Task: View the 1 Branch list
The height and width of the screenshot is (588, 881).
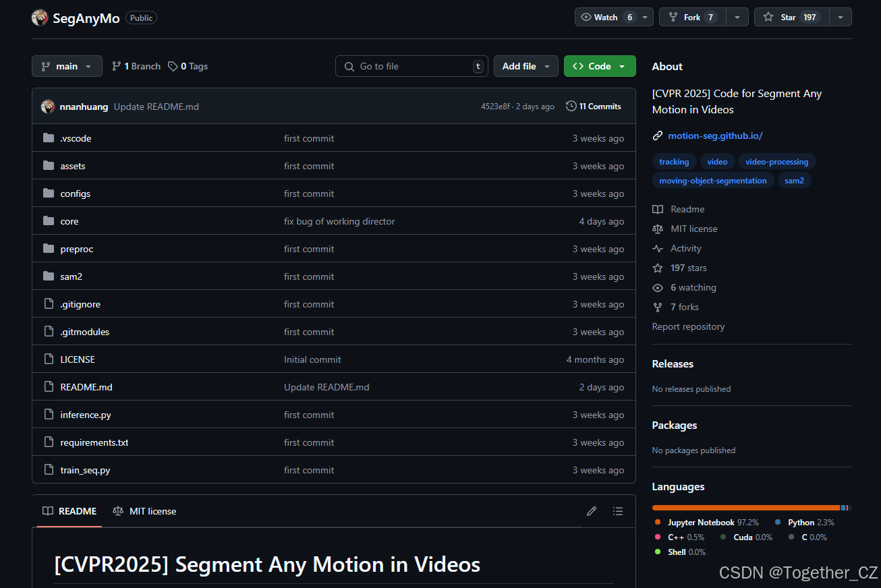Action: click(136, 66)
